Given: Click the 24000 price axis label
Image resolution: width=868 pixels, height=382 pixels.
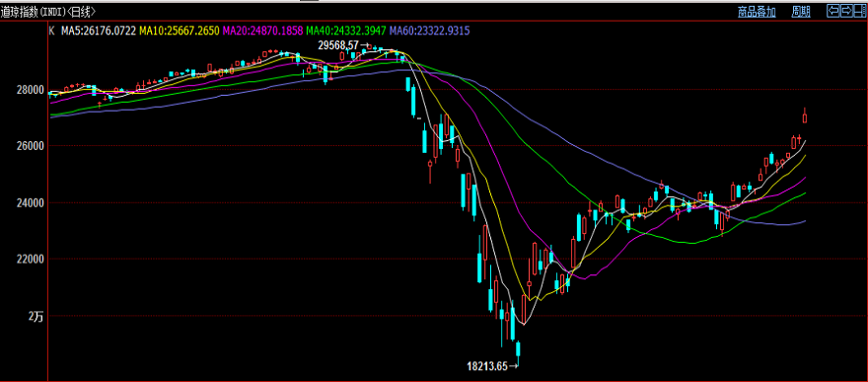Looking at the screenshot, I should coord(33,203).
